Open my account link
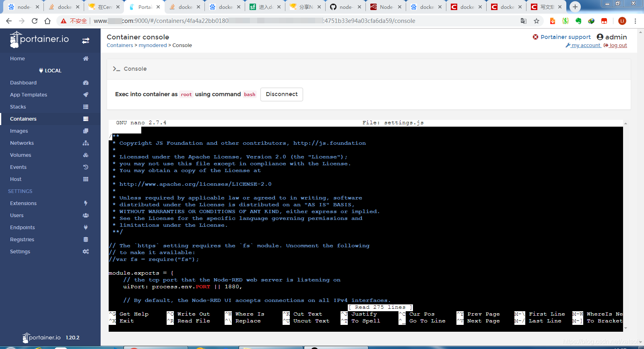 [x=583, y=45]
